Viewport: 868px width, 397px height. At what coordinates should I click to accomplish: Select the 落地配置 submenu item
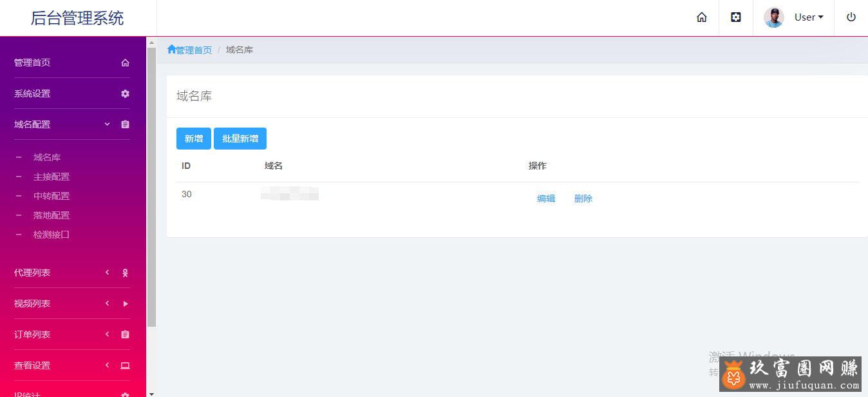tap(52, 215)
